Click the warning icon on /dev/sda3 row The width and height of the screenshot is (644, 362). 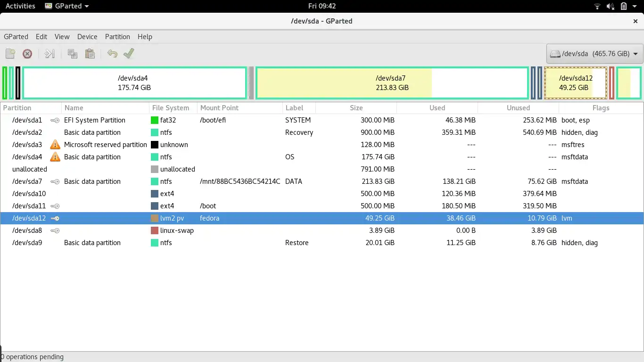(55, 145)
